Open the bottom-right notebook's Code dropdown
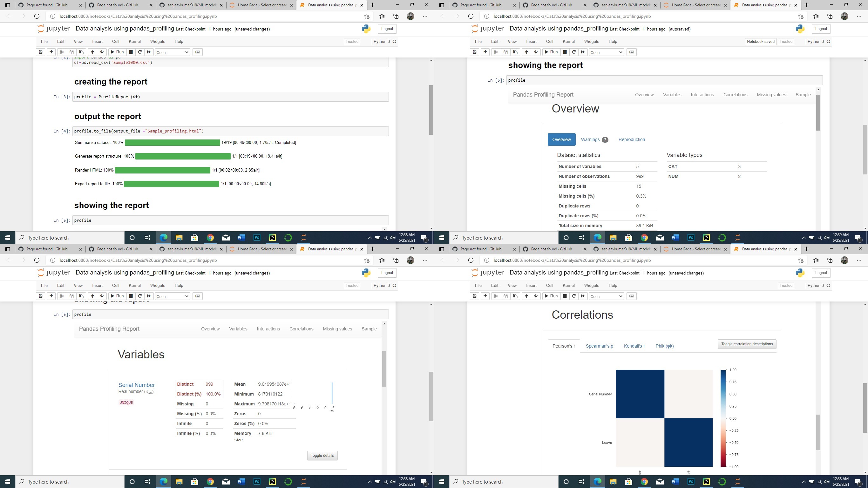The width and height of the screenshot is (868, 488). coord(606,296)
